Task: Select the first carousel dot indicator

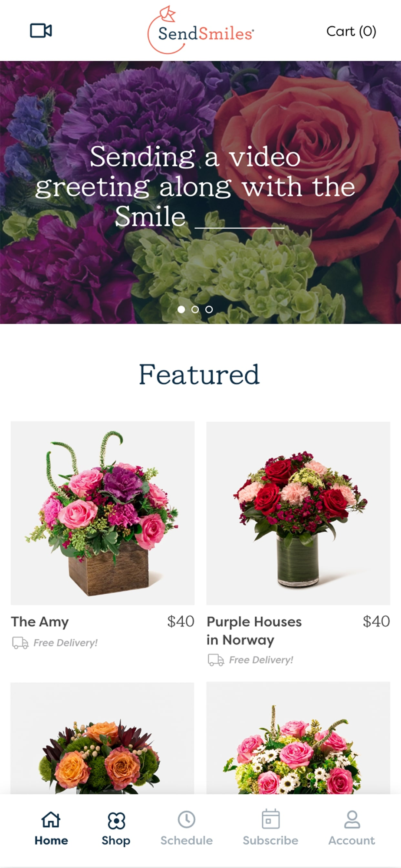Action: [x=181, y=309]
